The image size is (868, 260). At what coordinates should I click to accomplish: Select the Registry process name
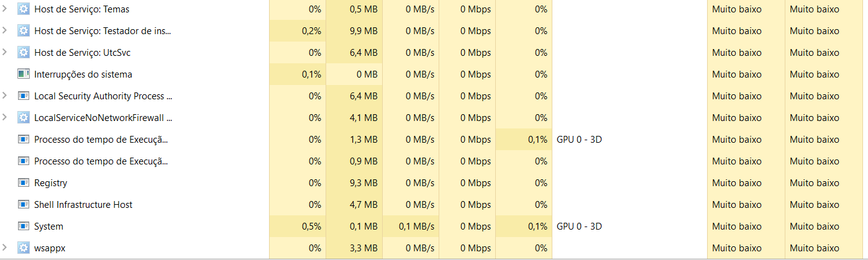pyautogui.click(x=51, y=183)
